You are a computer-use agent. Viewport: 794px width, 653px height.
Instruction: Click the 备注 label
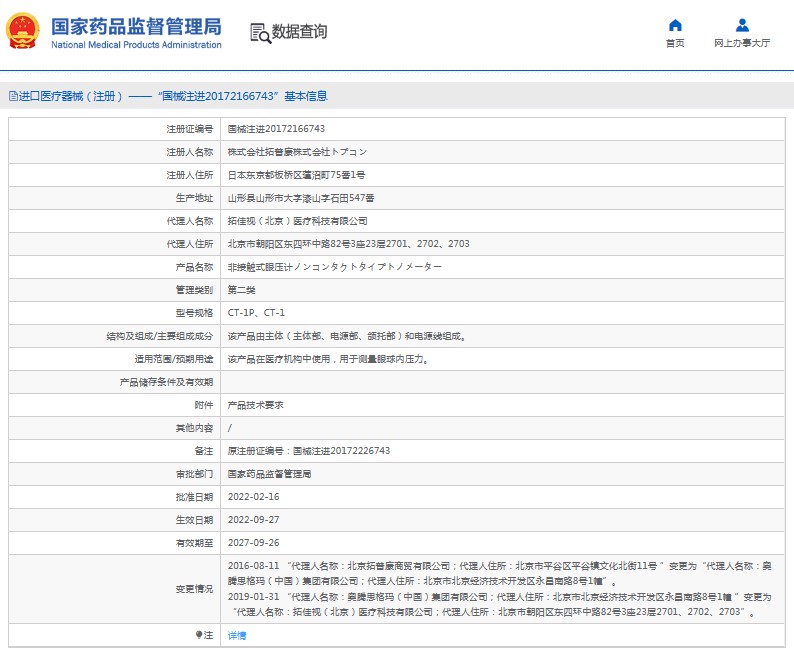pyautogui.click(x=204, y=451)
